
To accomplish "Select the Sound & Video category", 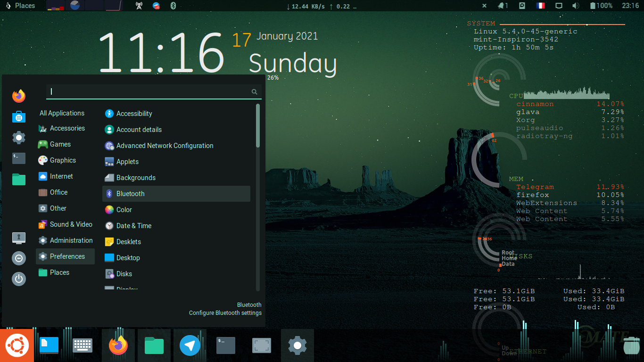I will 65,224.
